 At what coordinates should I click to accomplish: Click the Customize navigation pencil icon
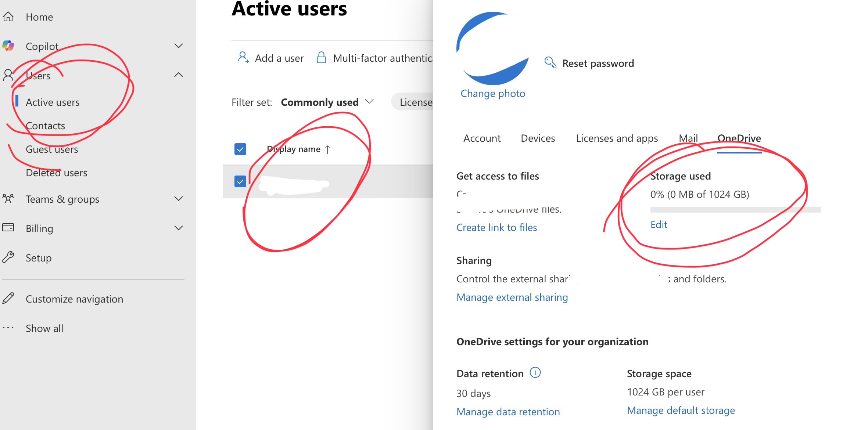coord(8,299)
